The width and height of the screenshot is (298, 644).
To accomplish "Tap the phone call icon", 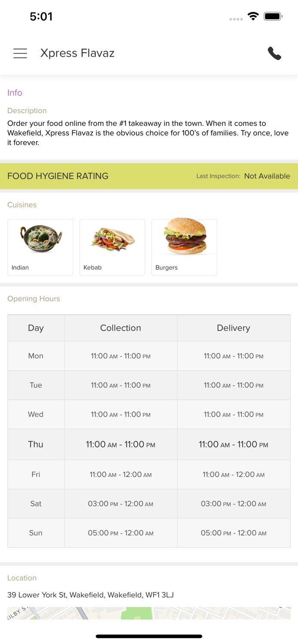I will pos(274,53).
